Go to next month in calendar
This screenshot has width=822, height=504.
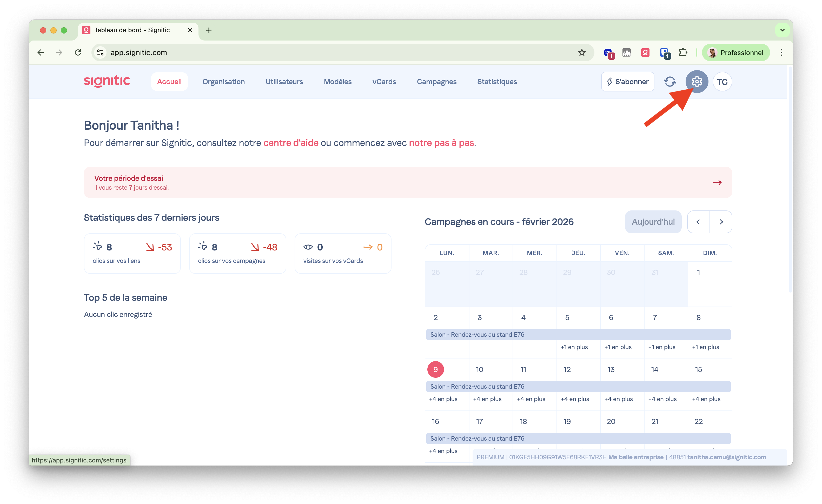pos(721,222)
